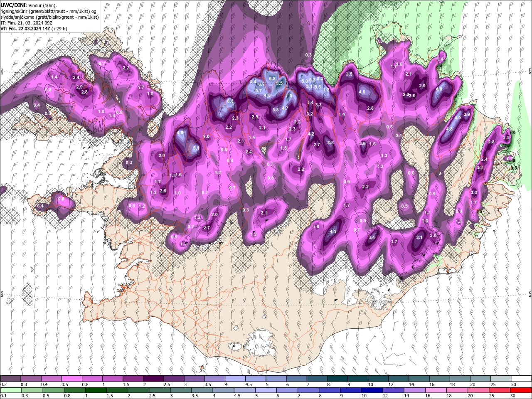
Task: Click the mauve 0.2 swatch starting the snow legend
Action: 10,379
